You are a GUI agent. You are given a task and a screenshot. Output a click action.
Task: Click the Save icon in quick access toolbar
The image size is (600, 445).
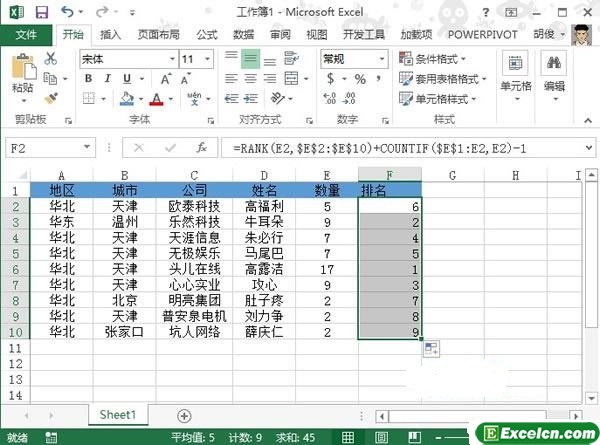(38, 11)
